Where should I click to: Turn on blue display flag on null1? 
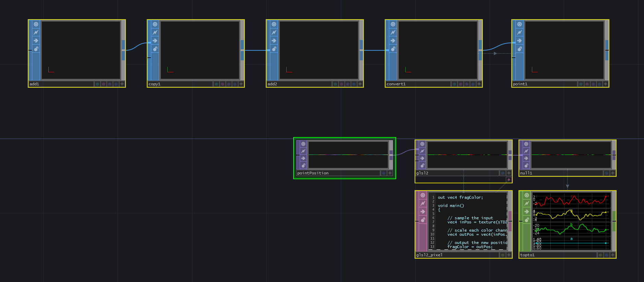click(x=607, y=173)
